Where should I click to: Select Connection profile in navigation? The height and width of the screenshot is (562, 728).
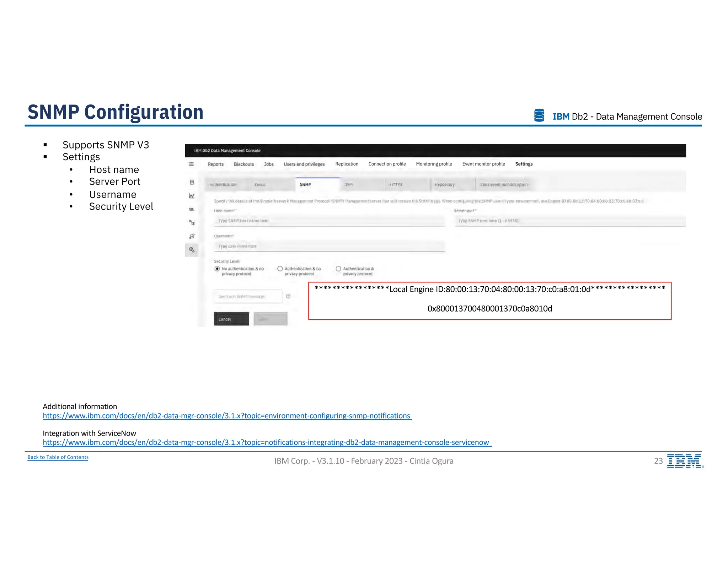click(x=387, y=164)
